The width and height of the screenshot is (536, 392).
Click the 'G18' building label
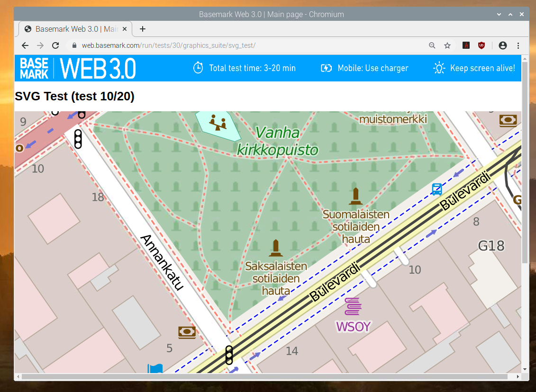(x=491, y=246)
